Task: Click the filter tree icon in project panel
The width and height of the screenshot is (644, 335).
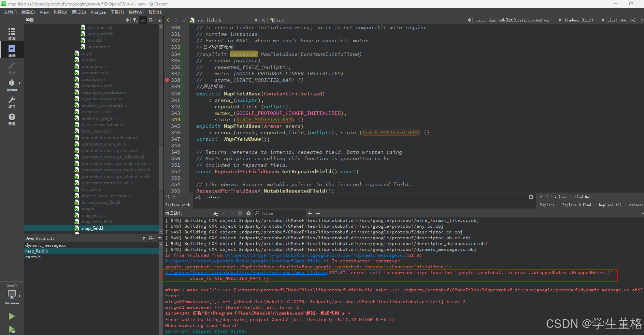Action: [x=135, y=20]
